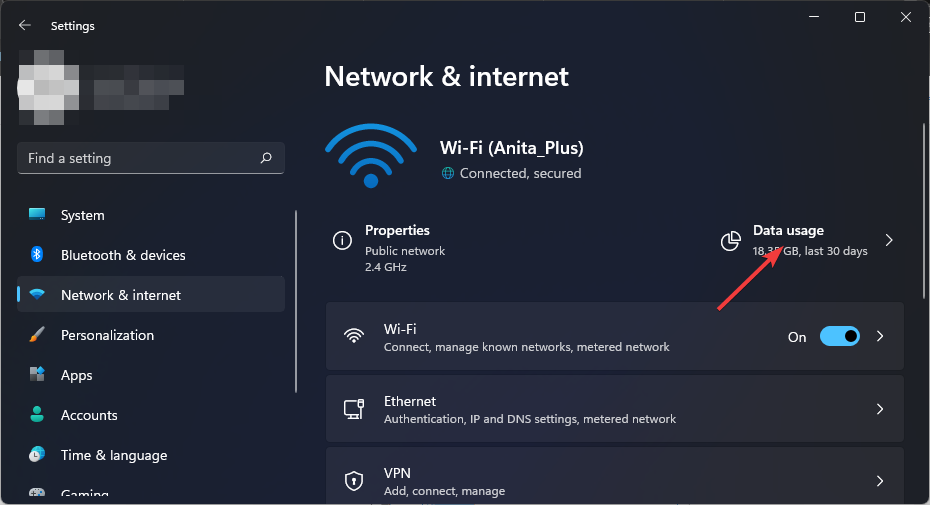This screenshot has width=930, height=505.
Task: Click the Data usage pie chart icon
Action: (x=732, y=240)
